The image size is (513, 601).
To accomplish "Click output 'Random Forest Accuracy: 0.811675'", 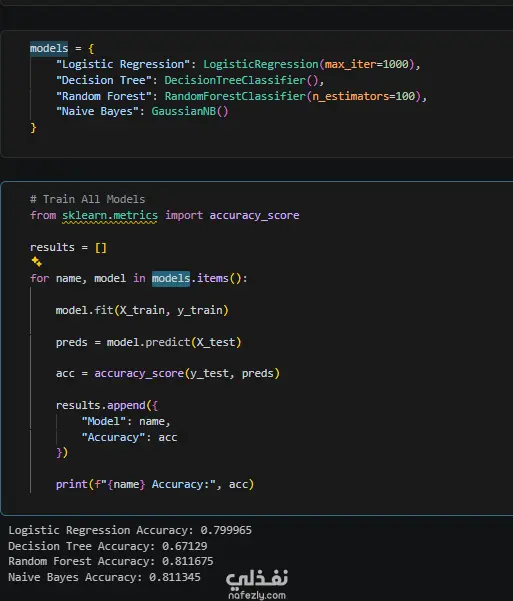I will point(111,562).
